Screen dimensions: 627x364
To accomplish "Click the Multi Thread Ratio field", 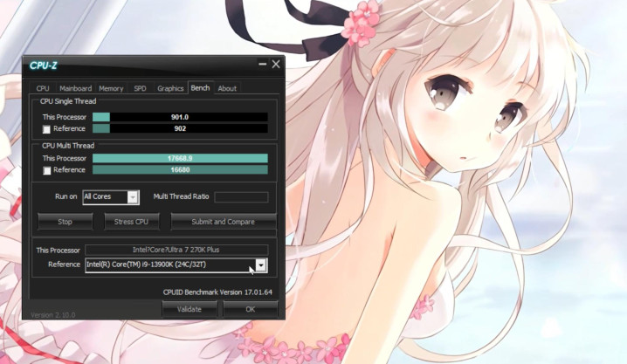I will (x=241, y=197).
